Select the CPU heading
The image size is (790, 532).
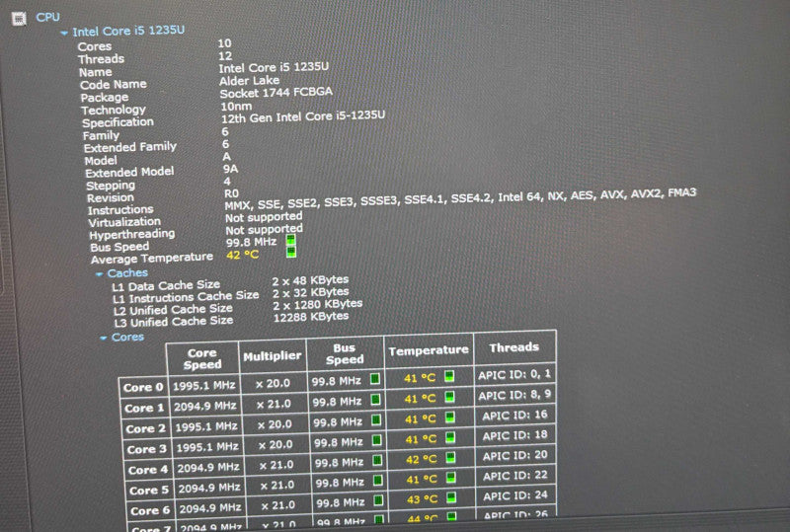[47, 17]
